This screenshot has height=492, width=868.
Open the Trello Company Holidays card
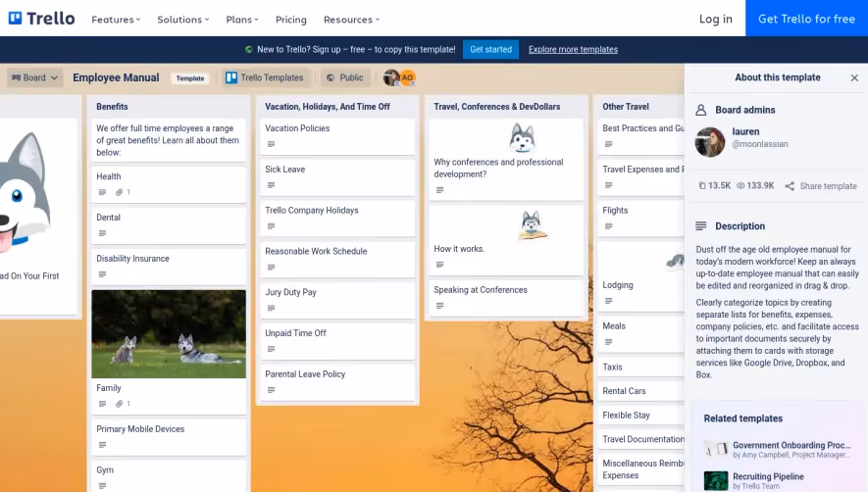(337, 218)
